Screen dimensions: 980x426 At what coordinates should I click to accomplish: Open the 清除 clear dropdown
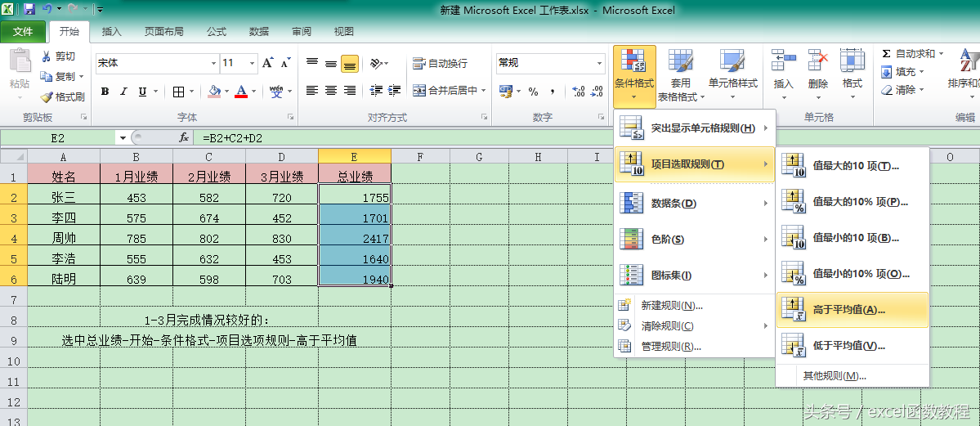pyautogui.click(x=903, y=90)
